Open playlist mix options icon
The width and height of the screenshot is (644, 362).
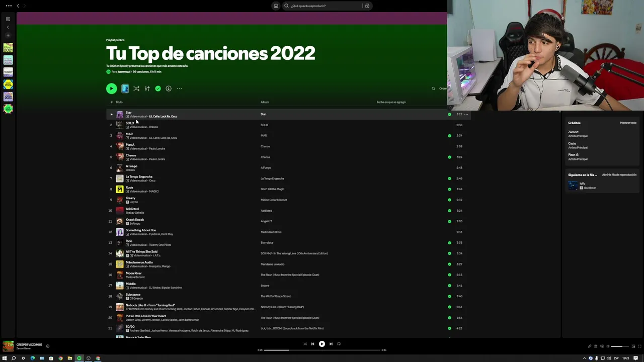click(147, 88)
